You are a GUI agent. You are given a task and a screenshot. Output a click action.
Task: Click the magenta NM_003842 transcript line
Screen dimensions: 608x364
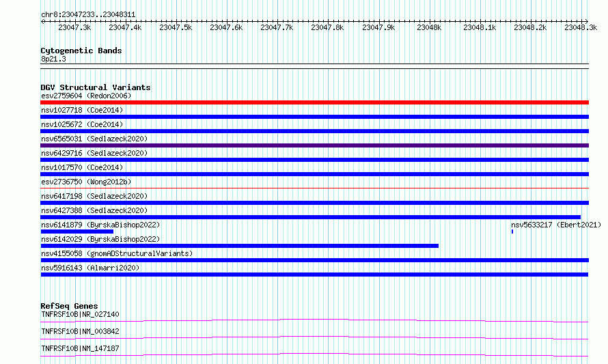tap(314, 337)
